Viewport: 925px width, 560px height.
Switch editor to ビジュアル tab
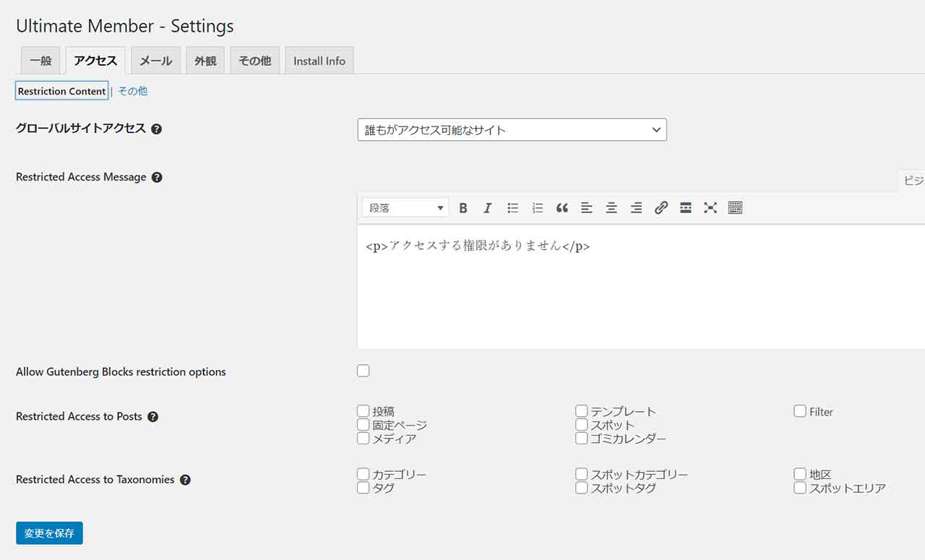pos(912,181)
